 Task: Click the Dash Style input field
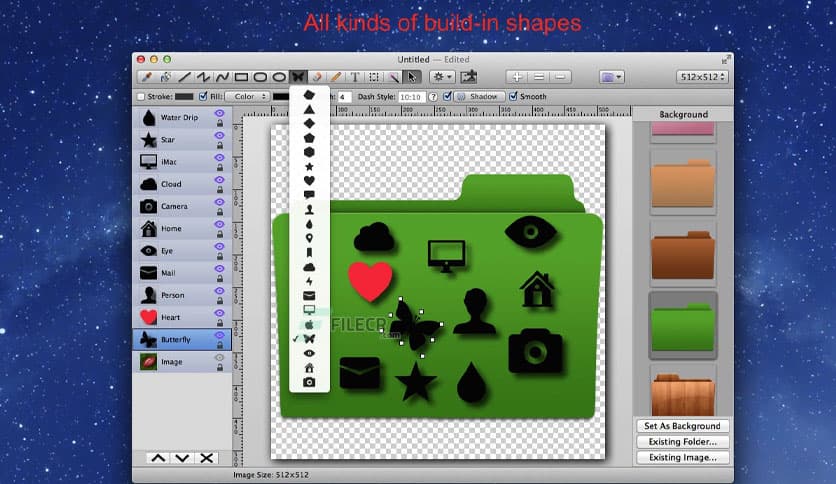(412, 97)
